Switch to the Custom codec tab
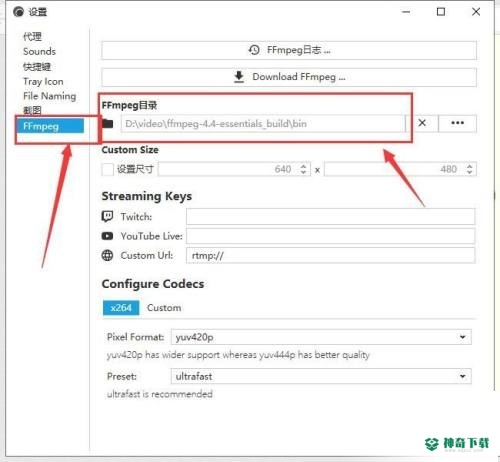The height and width of the screenshot is (462, 500). click(x=164, y=308)
